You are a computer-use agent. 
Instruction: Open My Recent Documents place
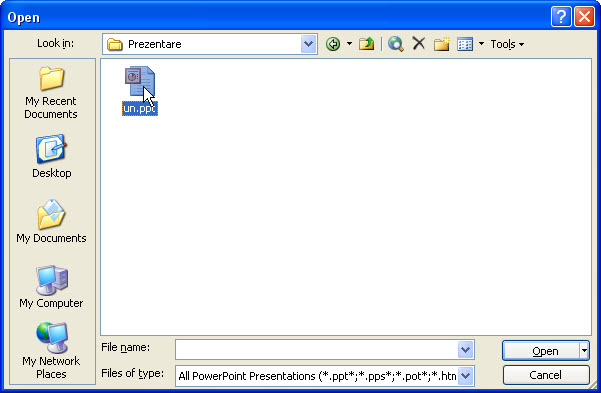[x=51, y=93]
